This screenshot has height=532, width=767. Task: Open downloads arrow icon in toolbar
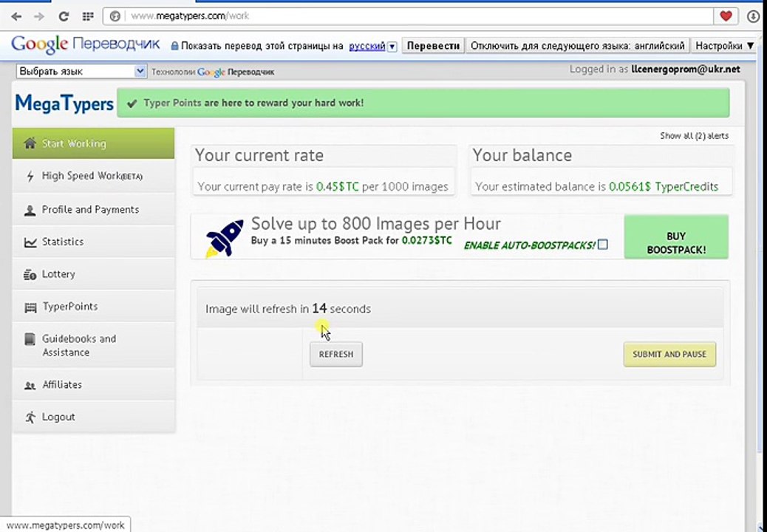click(753, 16)
